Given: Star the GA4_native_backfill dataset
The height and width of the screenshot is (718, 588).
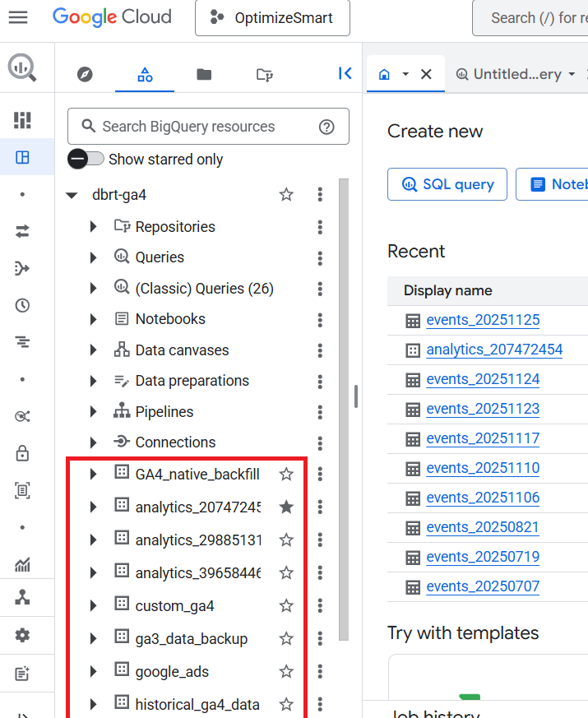Looking at the screenshot, I should [286, 474].
